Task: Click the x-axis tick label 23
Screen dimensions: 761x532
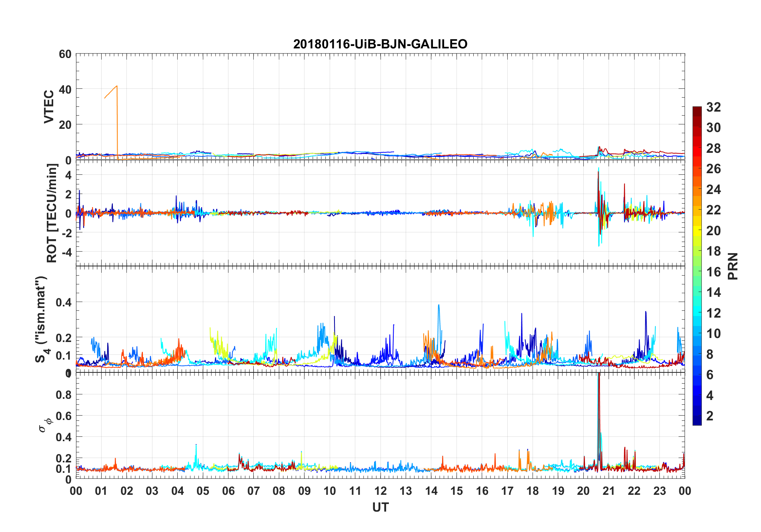Action: click(x=659, y=491)
